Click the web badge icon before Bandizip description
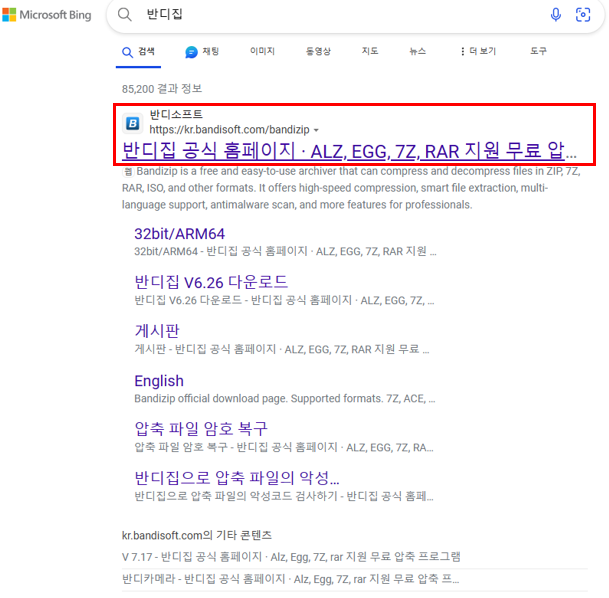This screenshot has width=609, height=598. (128, 171)
